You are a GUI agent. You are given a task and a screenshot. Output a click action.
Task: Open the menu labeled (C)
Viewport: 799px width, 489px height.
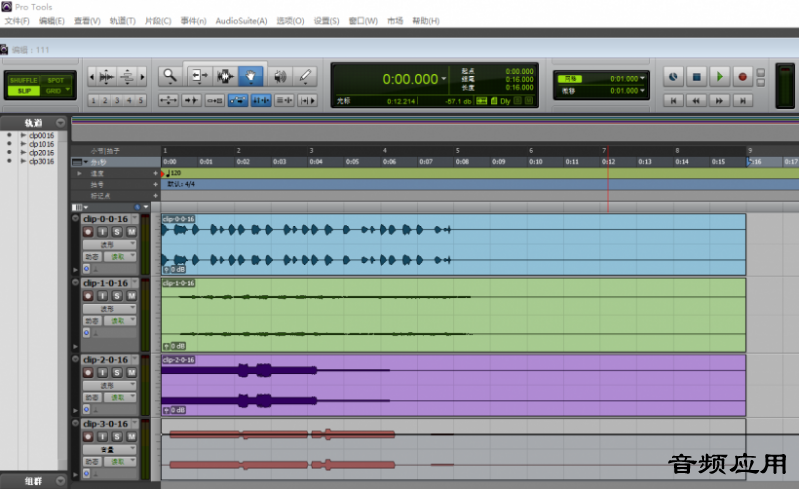click(x=158, y=21)
